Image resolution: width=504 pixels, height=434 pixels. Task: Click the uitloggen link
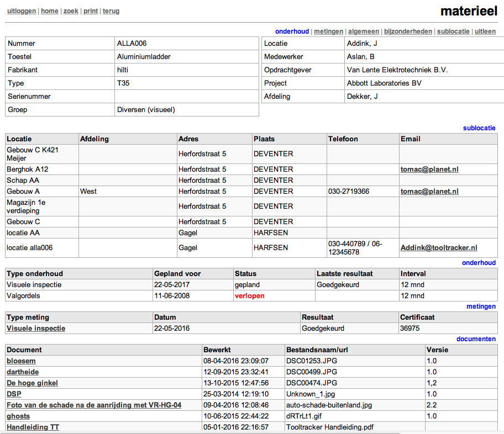point(22,11)
